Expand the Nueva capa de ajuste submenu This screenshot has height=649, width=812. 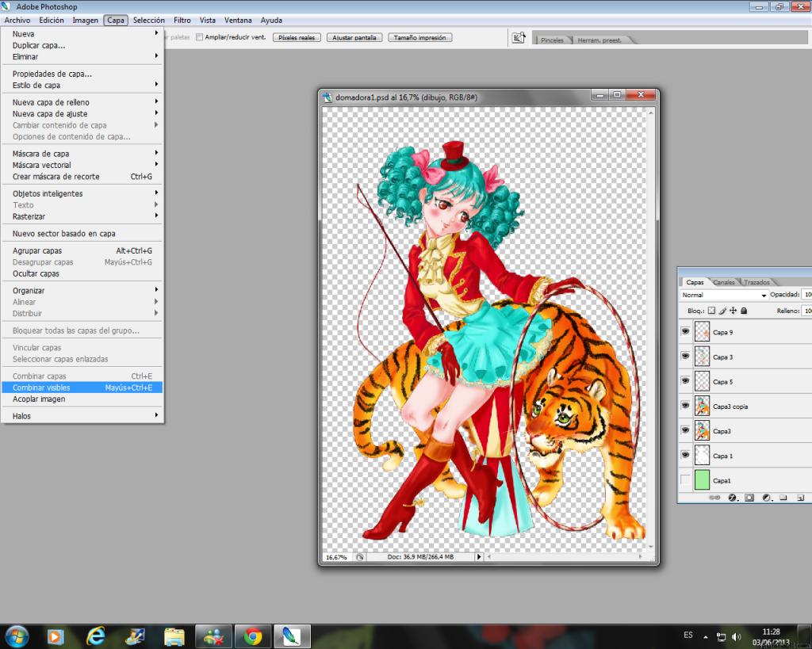point(82,113)
